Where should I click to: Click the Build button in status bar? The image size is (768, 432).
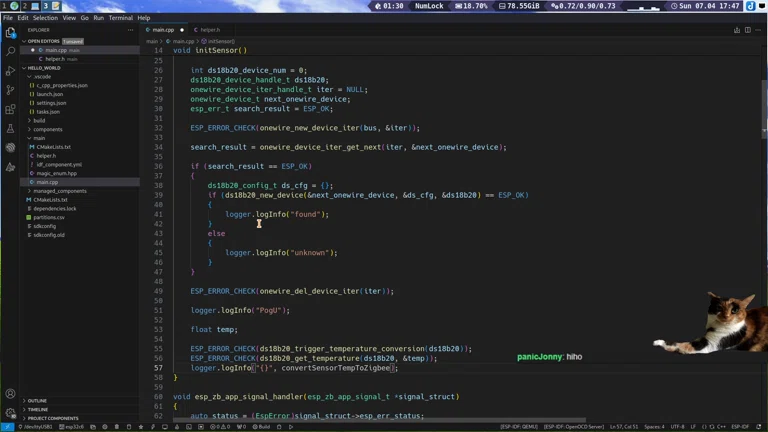pyautogui.click(x=263, y=426)
